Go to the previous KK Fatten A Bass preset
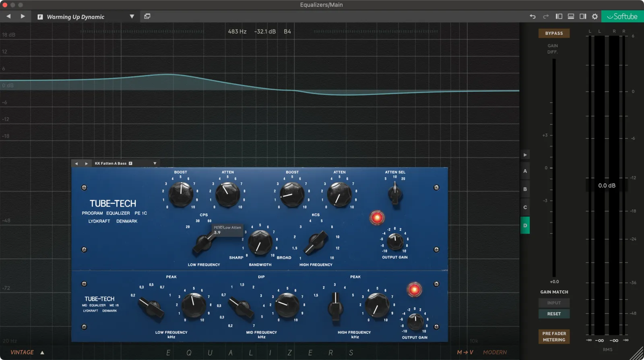 point(76,163)
